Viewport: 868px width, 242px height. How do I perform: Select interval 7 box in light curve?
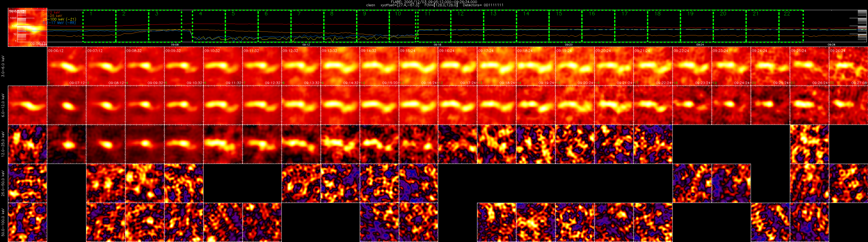click(307, 26)
